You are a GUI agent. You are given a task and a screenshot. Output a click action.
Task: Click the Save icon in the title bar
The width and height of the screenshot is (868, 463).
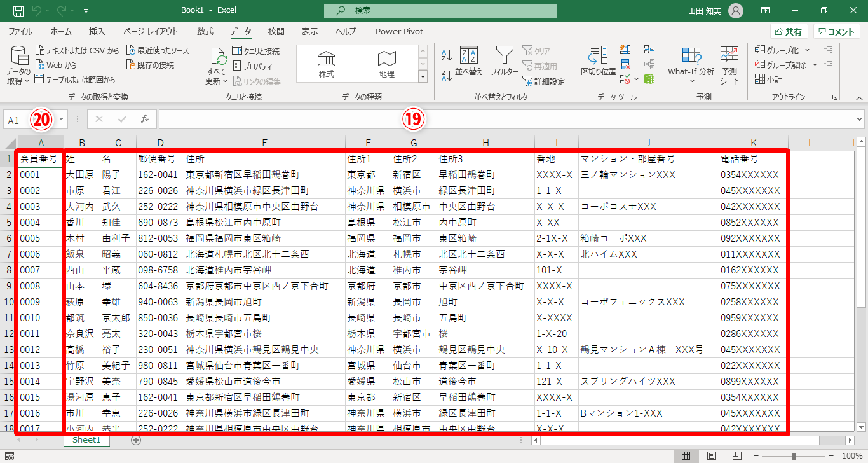tap(18, 10)
